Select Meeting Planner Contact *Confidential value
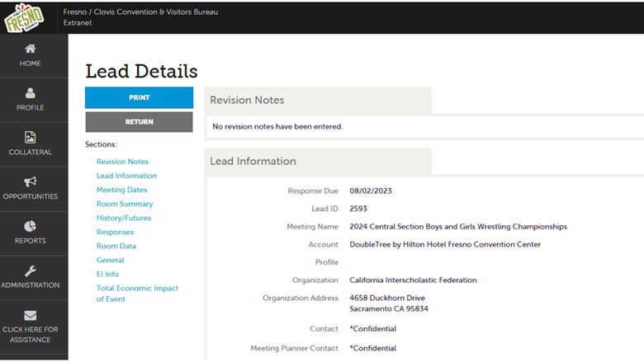The width and height of the screenshot is (644, 362). click(x=372, y=348)
